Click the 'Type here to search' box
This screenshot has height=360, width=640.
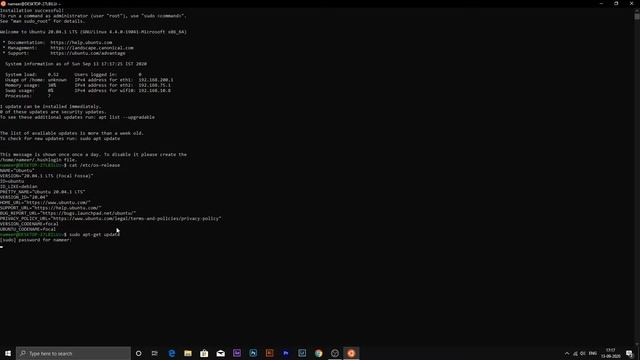point(73,353)
